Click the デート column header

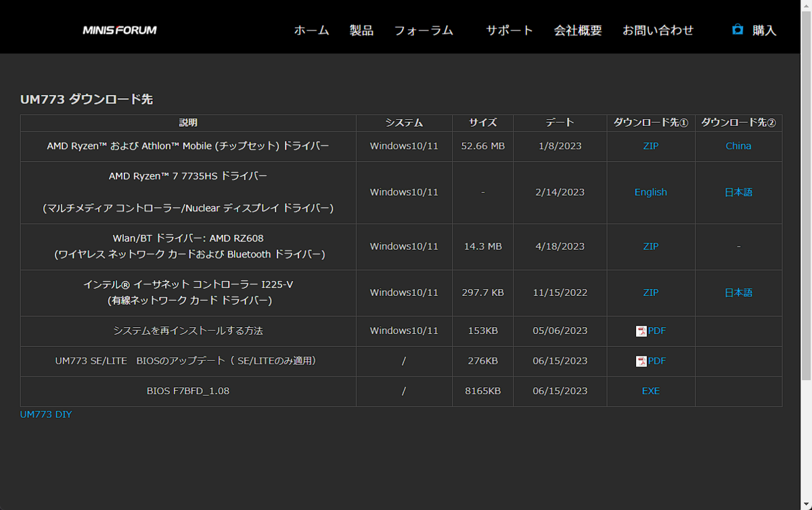[560, 123]
